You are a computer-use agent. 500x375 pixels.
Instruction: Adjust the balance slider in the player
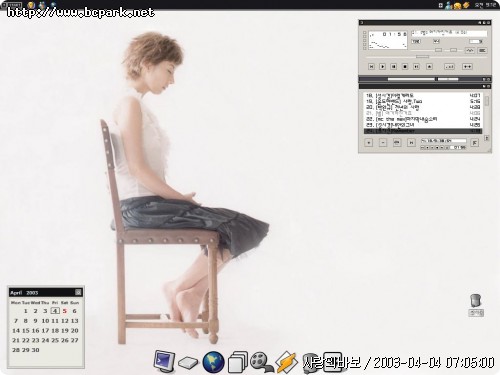(x=453, y=50)
